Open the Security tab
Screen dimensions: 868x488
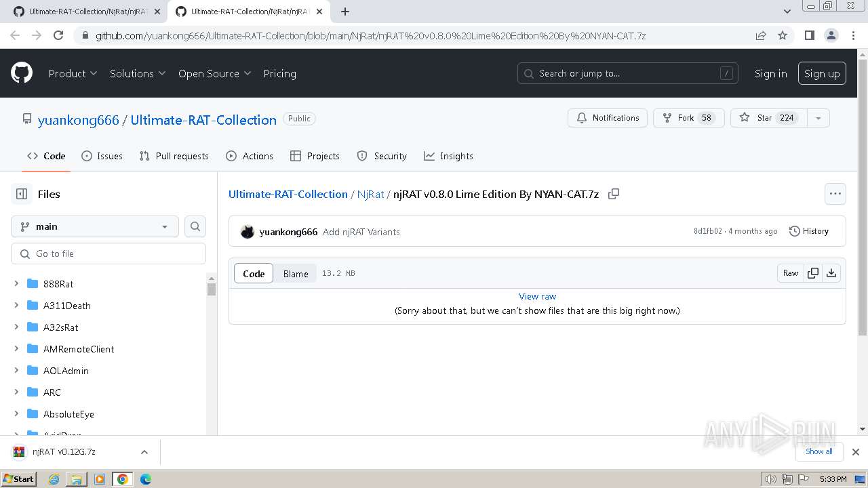[382, 156]
